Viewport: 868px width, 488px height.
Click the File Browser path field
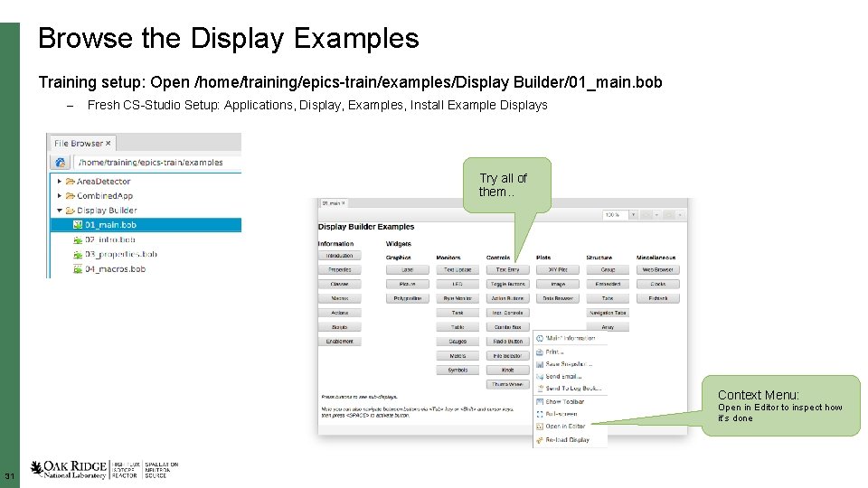click(x=157, y=162)
